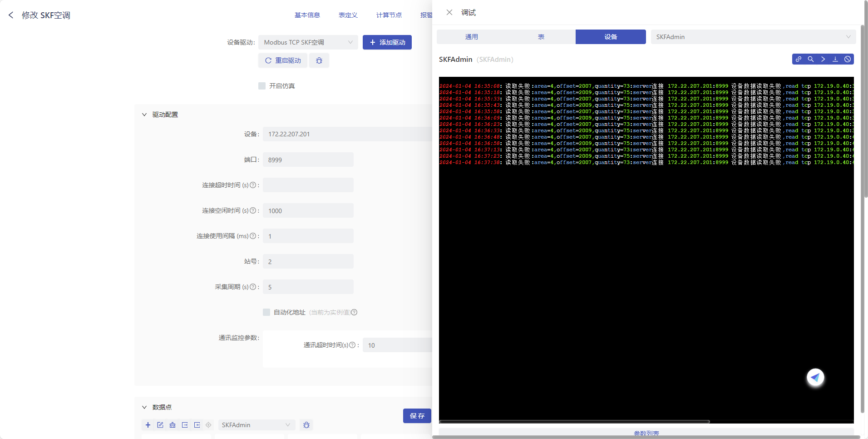Switch to the 基本信息 tab
The image size is (868, 439).
pyautogui.click(x=307, y=15)
